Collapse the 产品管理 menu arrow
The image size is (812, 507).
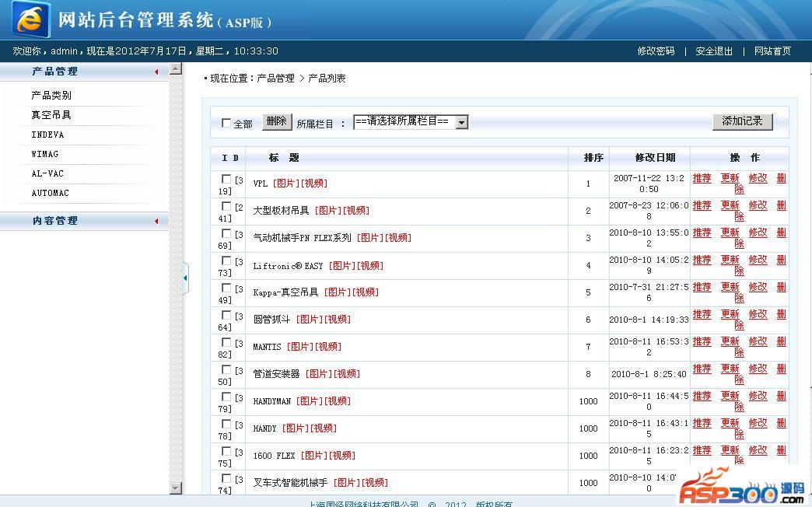tap(156, 72)
